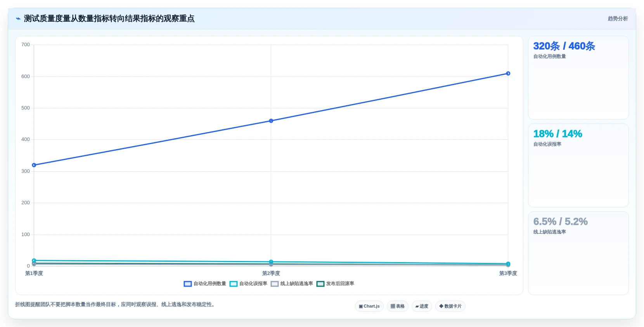644x327 pixels.
Task: Click the 线上缺陷逃逸率 card label
Action: 549,232
